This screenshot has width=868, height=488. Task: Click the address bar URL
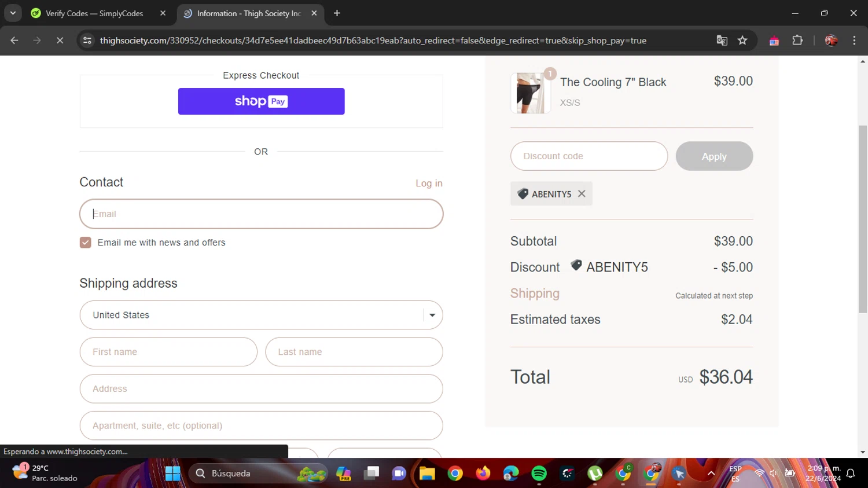coord(373,41)
